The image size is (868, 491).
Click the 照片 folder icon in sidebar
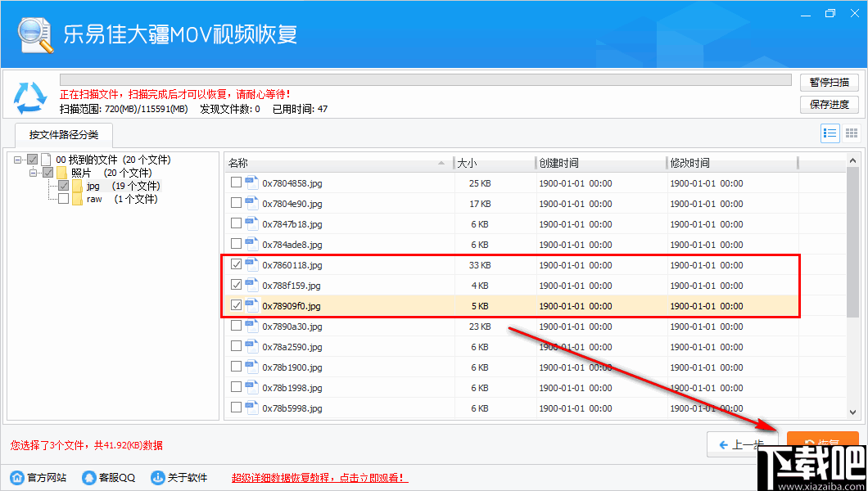63,173
